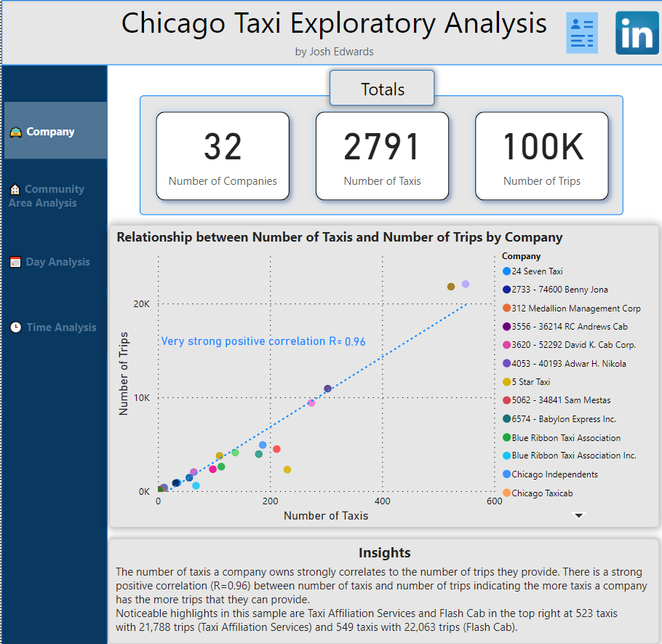Select 24 Seven Taxi legend color dot
Screen dimensions: 662x644
[506, 271]
